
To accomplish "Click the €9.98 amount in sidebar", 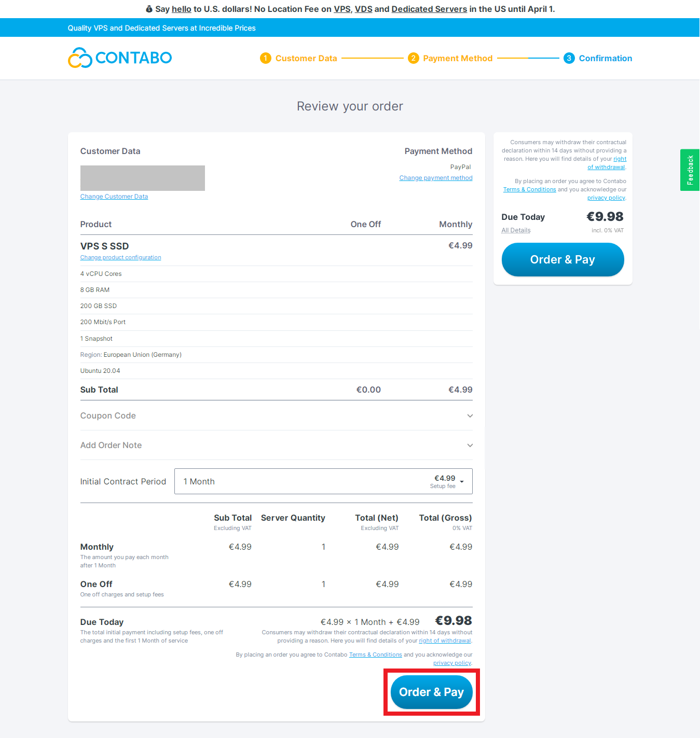I will 605,216.
